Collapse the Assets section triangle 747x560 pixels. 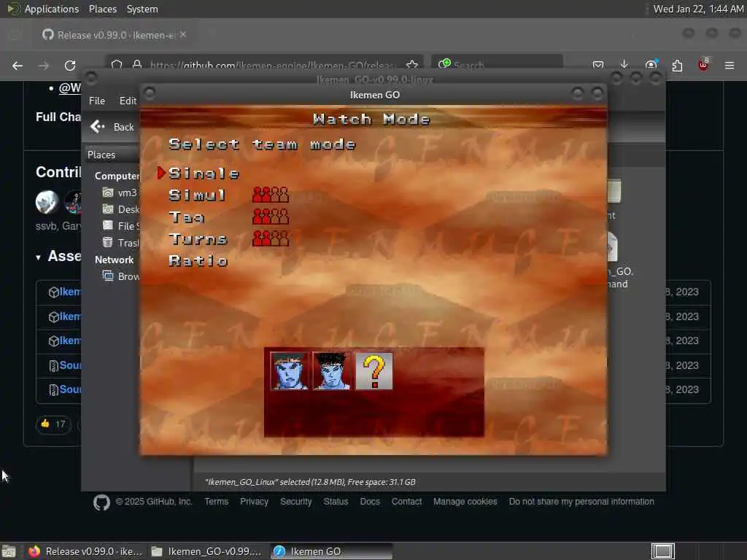pyautogui.click(x=38, y=257)
